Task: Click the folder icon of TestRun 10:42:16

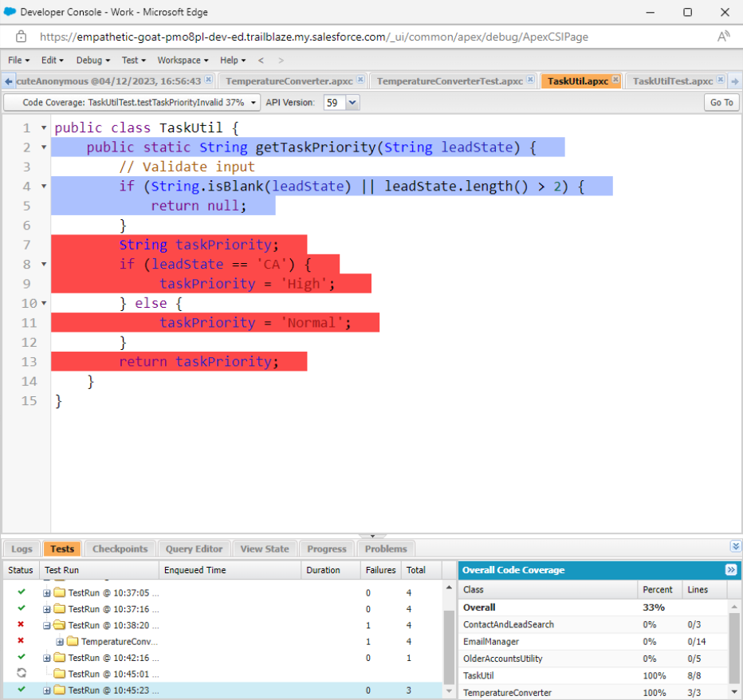Action: [x=59, y=657]
